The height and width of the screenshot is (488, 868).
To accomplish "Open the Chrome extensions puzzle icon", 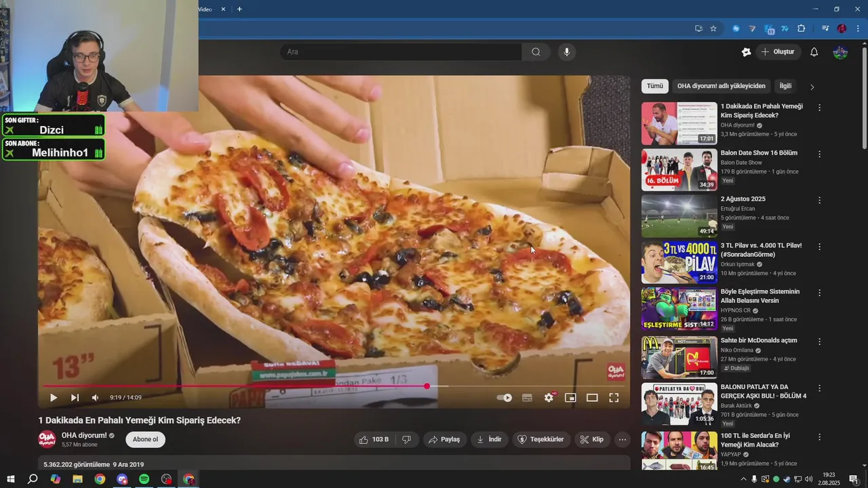I will (802, 28).
